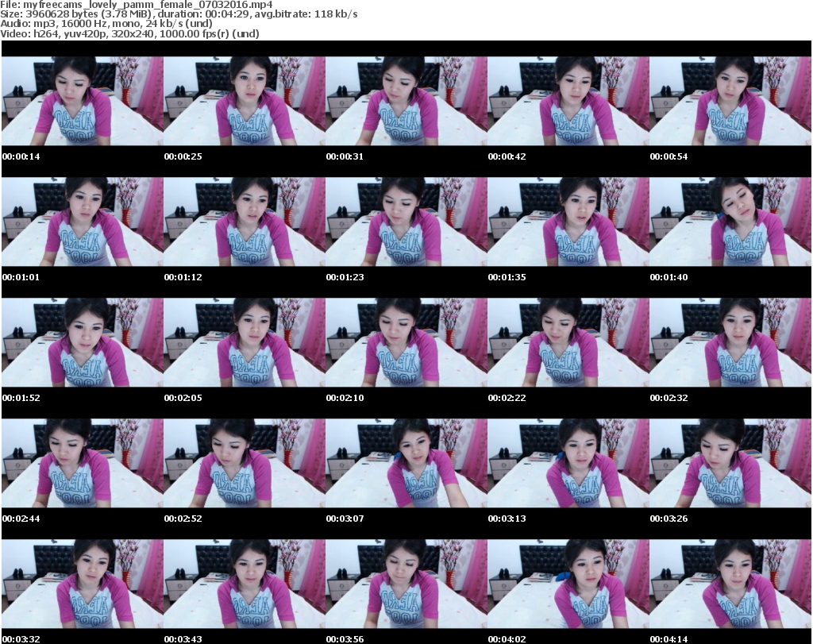813x644 pixels.
Task: Select the thumbnail at 00:00:42
Action: pyautogui.click(x=568, y=101)
